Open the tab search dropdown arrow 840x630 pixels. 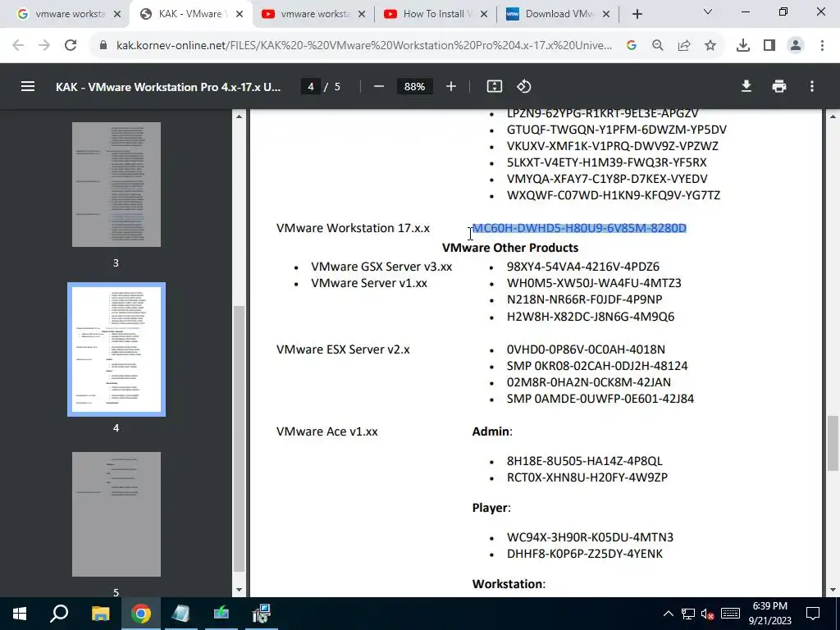point(708,11)
